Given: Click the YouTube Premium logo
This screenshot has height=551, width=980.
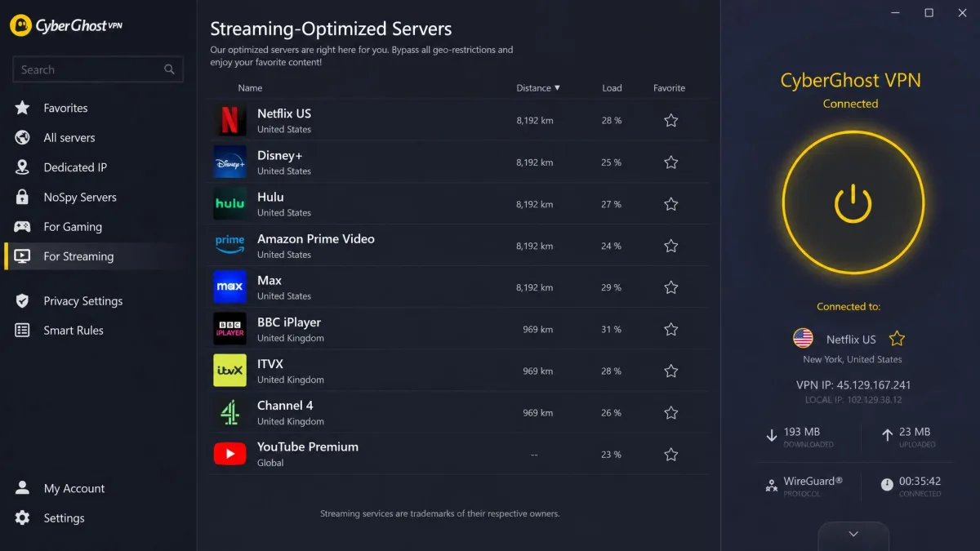Looking at the screenshot, I should (x=229, y=454).
